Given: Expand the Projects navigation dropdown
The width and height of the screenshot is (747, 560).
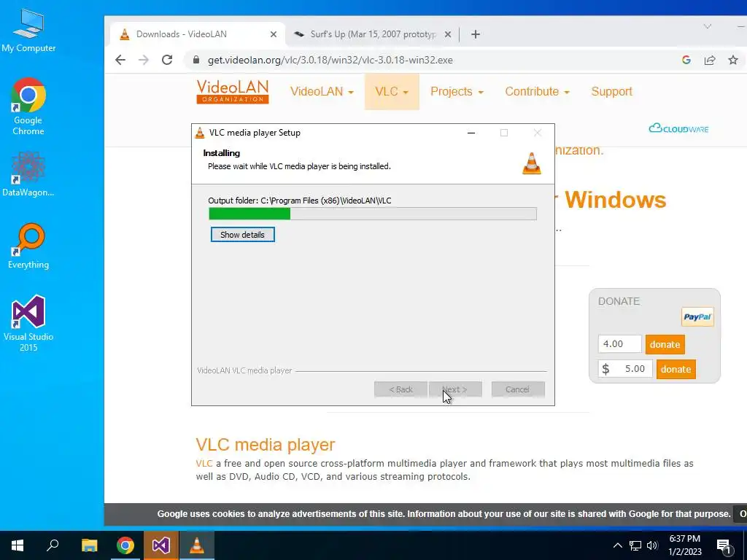Looking at the screenshot, I should 457,91.
